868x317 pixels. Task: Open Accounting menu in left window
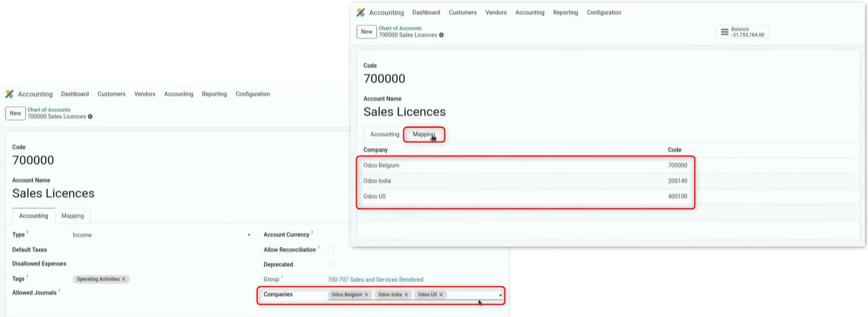click(x=178, y=94)
